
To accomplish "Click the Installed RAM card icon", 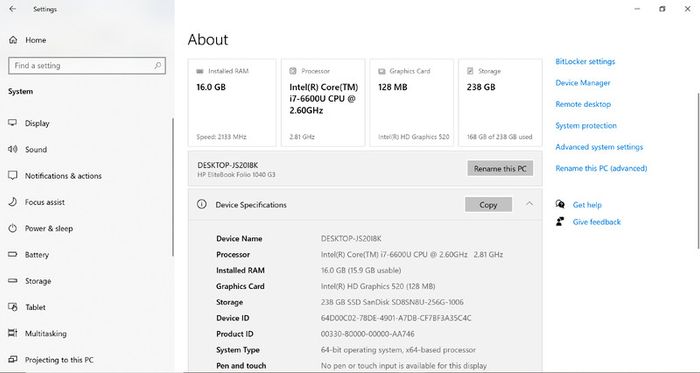I will tap(200, 71).
